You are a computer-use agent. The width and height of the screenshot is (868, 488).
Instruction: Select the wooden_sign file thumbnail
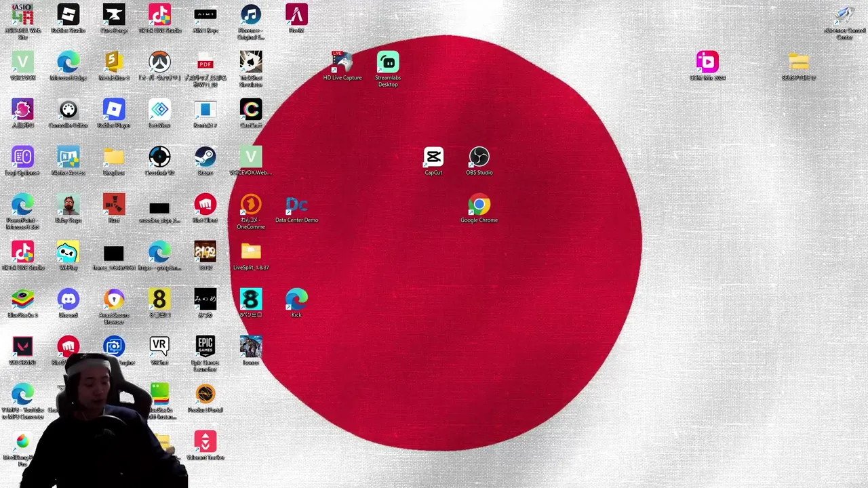[159, 208]
